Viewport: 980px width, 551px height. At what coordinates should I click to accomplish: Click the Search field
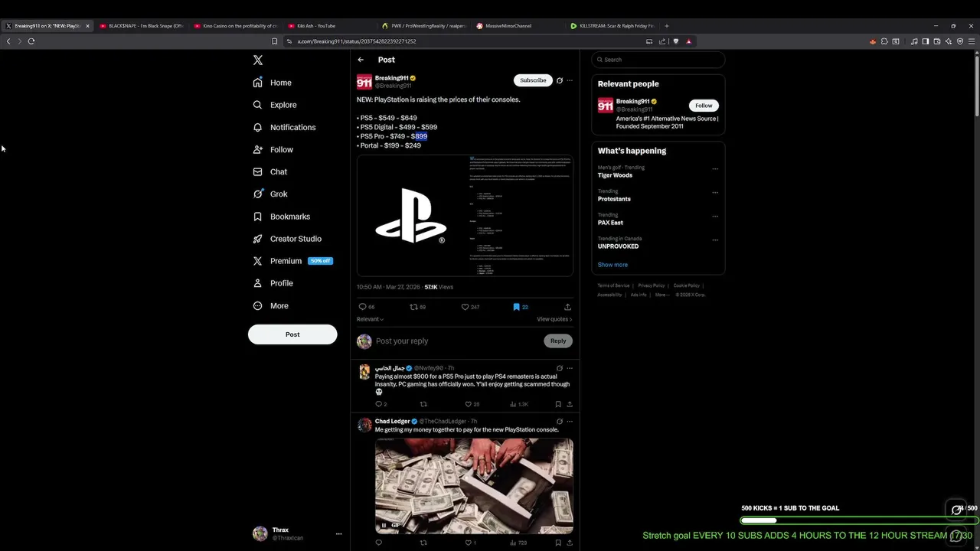pyautogui.click(x=658, y=60)
